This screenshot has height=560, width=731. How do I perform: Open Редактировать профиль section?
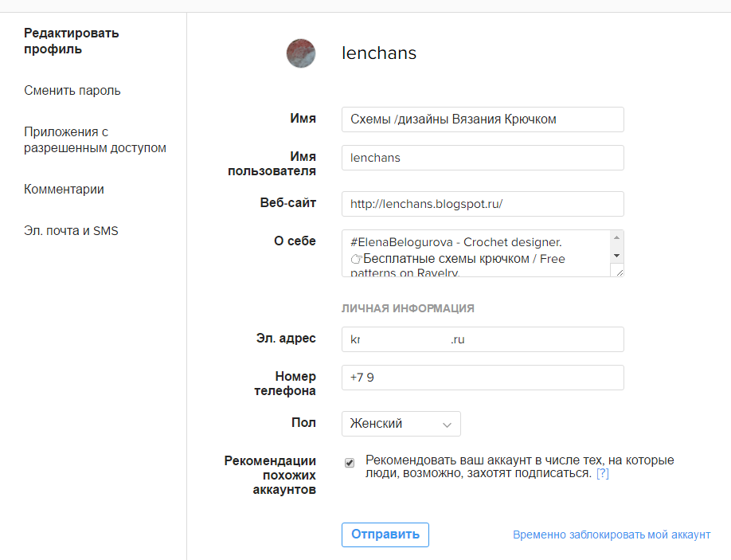coord(71,41)
